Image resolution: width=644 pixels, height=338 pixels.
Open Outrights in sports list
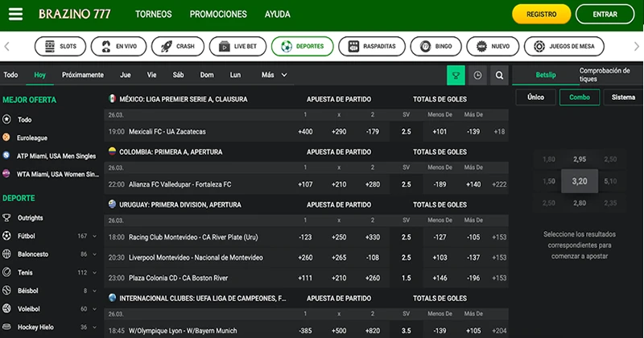click(x=30, y=217)
